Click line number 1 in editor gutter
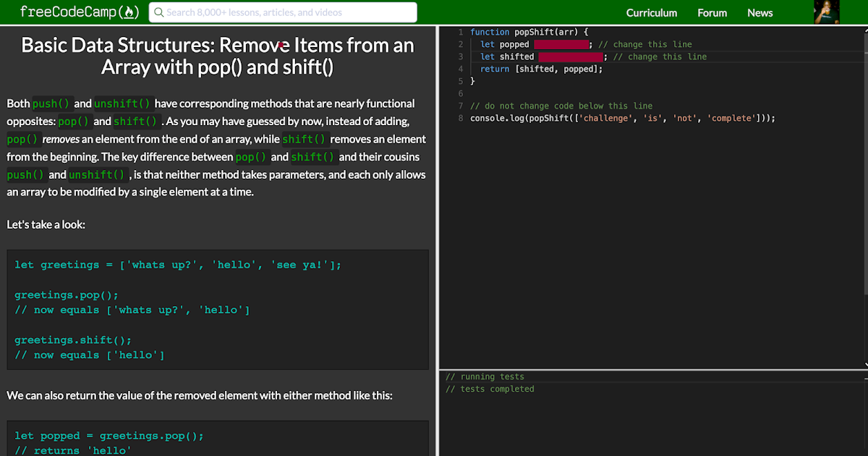868x456 pixels. pos(461,32)
